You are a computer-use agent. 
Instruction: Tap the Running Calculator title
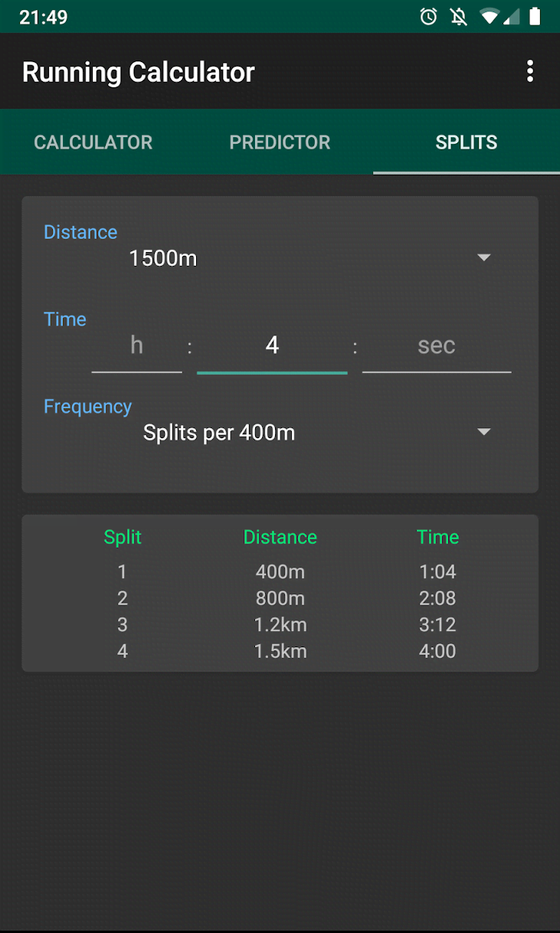click(x=139, y=72)
